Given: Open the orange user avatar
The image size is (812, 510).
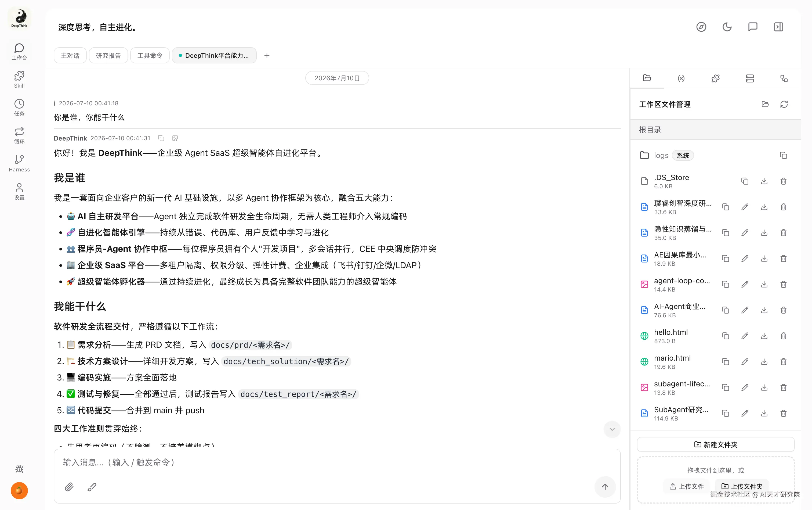Looking at the screenshot, I should (19, 490).
